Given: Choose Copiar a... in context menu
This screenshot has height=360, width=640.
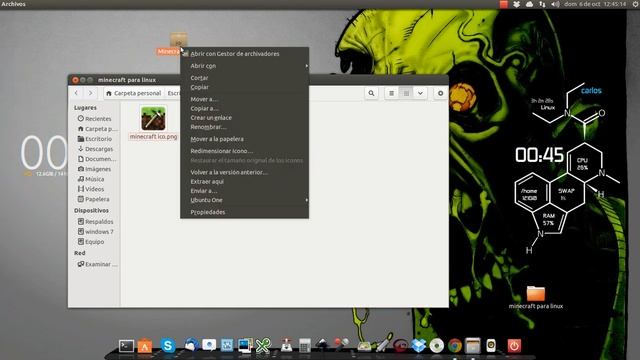Looking at the screenshot, I should point(244,108).
